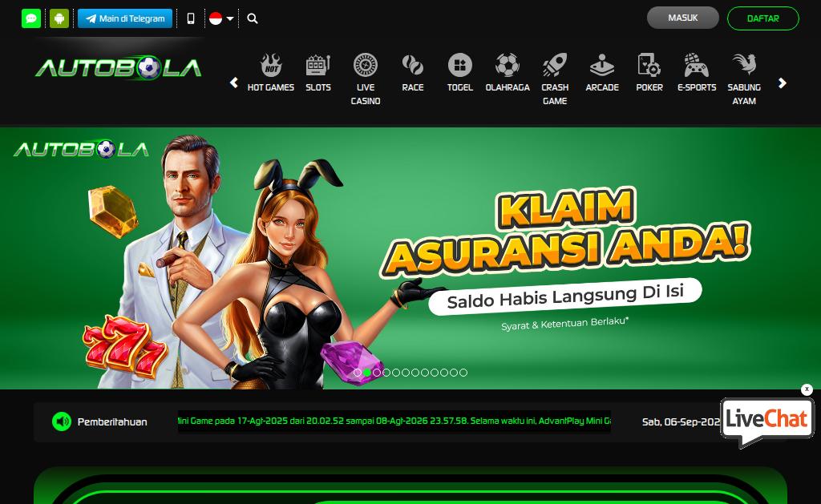Open the Live Casino menu item
Screen dimensions: 821x504
click(x=366, y=79)
